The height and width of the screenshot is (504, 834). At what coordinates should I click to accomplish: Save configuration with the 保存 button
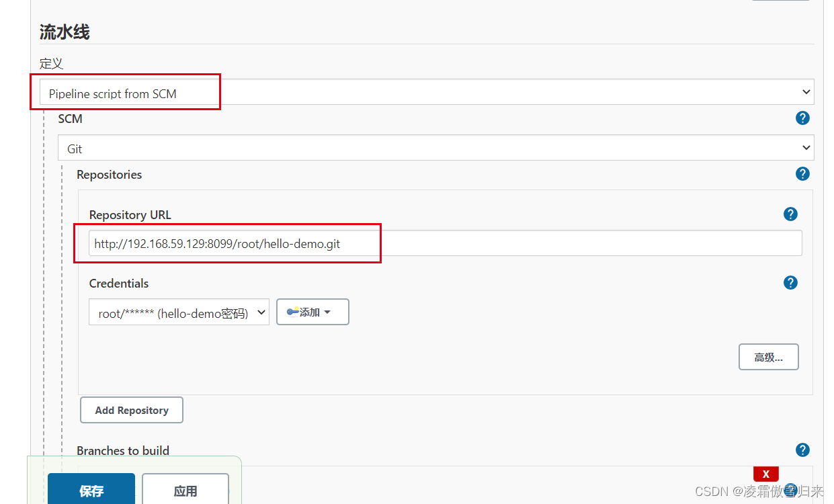tap(91, 491)
